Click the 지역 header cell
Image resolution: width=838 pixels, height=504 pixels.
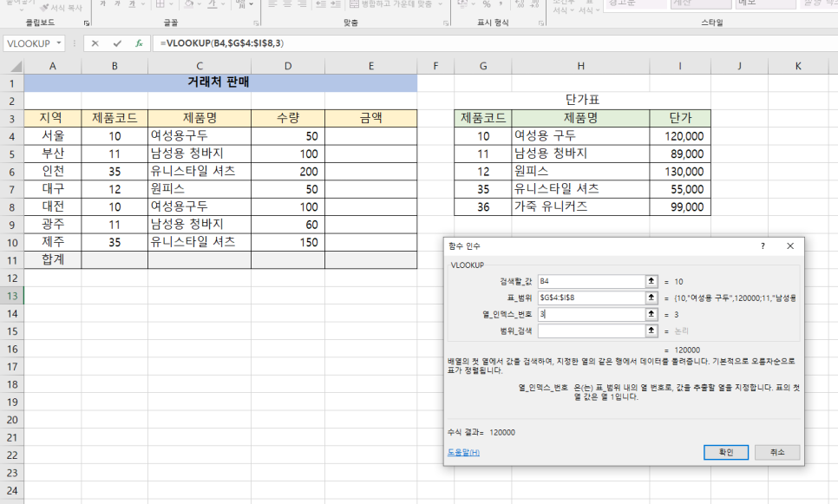[52, 118]
